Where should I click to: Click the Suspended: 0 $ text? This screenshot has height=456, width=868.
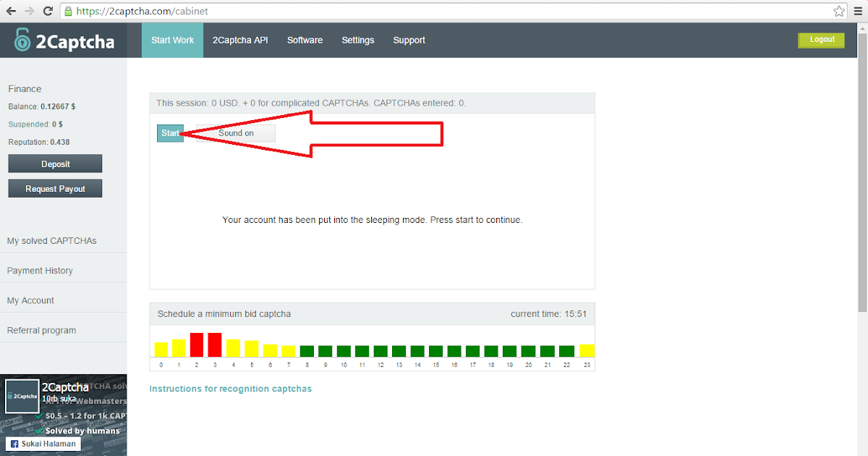point(35,124)
